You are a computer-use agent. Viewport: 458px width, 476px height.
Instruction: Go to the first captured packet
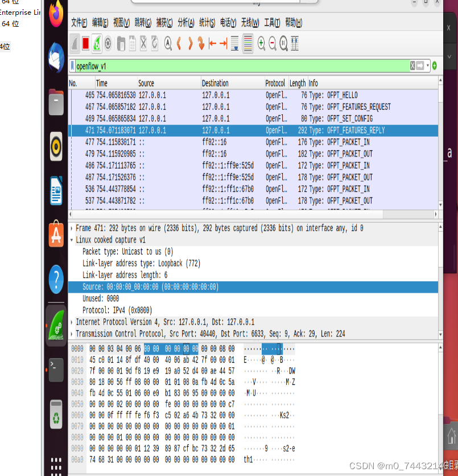pos(213,43)
